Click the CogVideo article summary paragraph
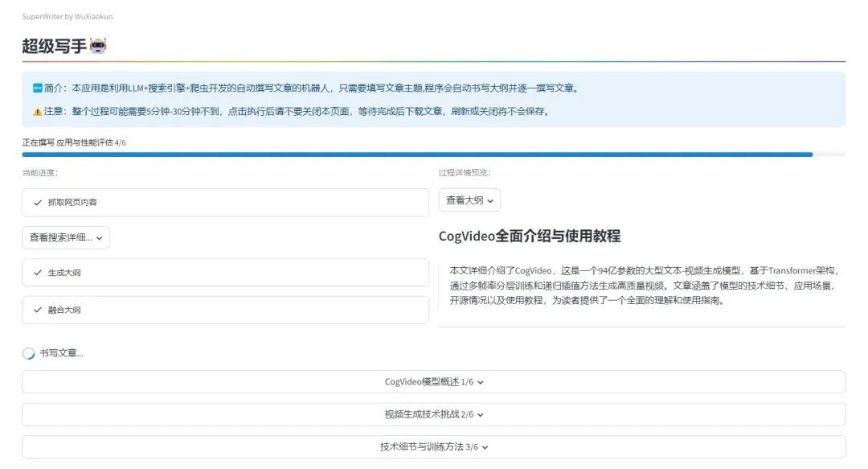The image size is (868, 469). [641, 286]
